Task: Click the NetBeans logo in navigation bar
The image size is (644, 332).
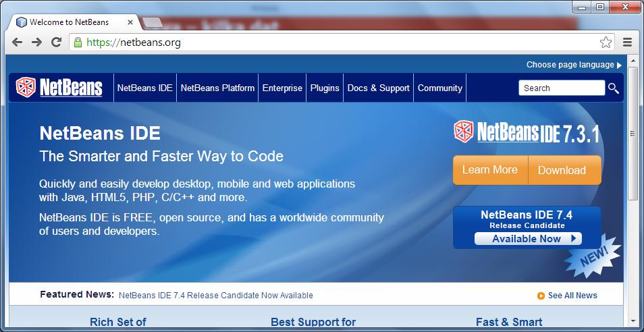Action: [x=59, y=88]
